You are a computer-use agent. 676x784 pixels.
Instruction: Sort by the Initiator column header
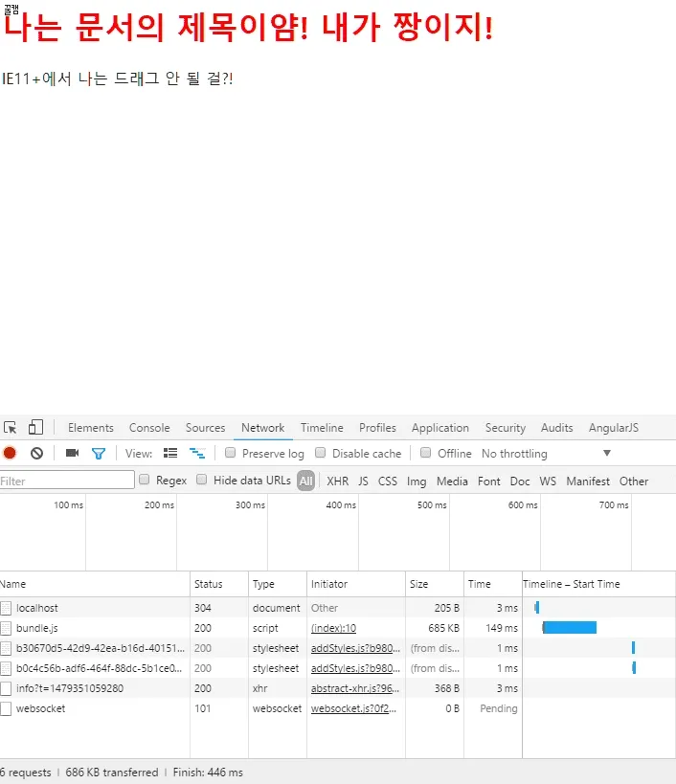click(x=356, y=584)
